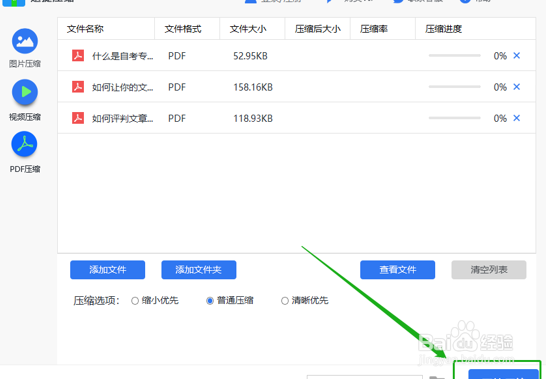Viewport: 546px width, 379px height.
Task: Select file name 如何评判文章...
Action: pos(123,119)
